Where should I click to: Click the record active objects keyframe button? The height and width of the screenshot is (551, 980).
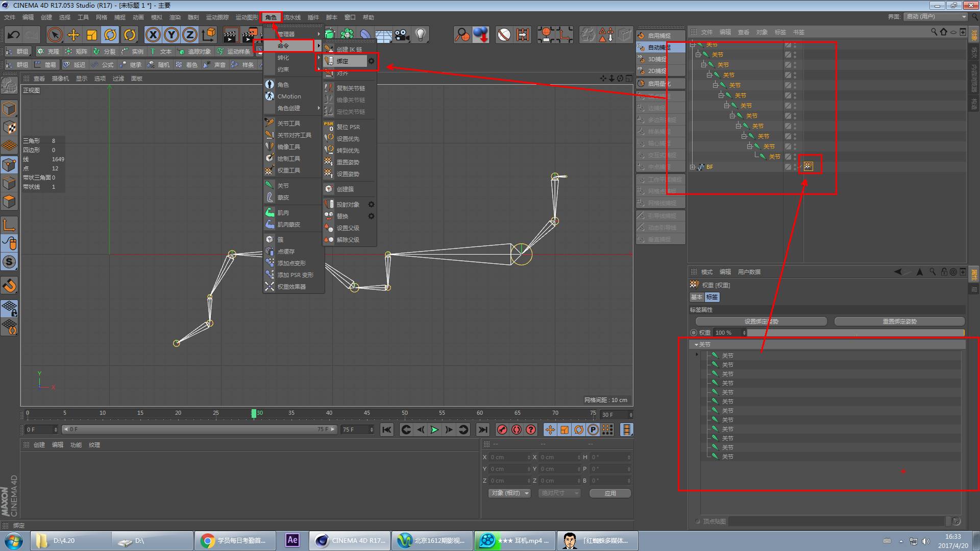[502, 430]
